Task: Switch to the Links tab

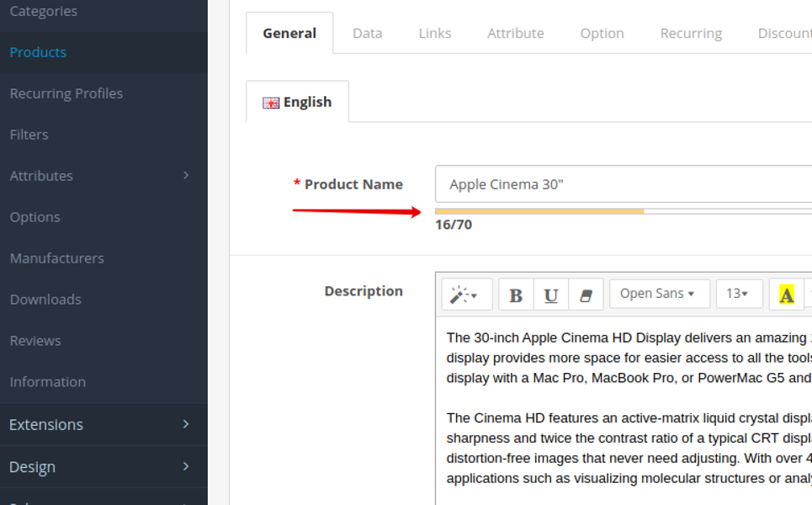Action: [435, 33]
